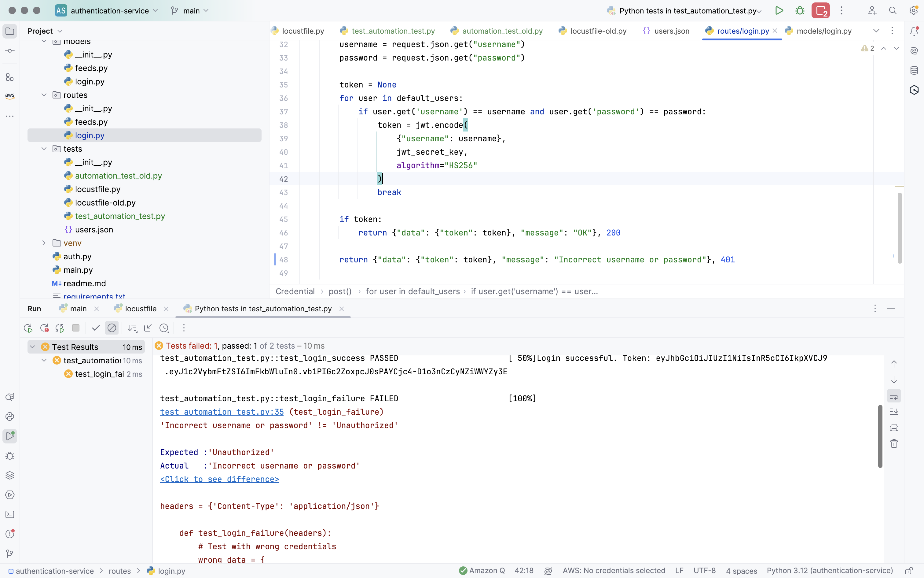Click editor vertical scrollbar thumb
924x578 pixels.
coord(900,228)
